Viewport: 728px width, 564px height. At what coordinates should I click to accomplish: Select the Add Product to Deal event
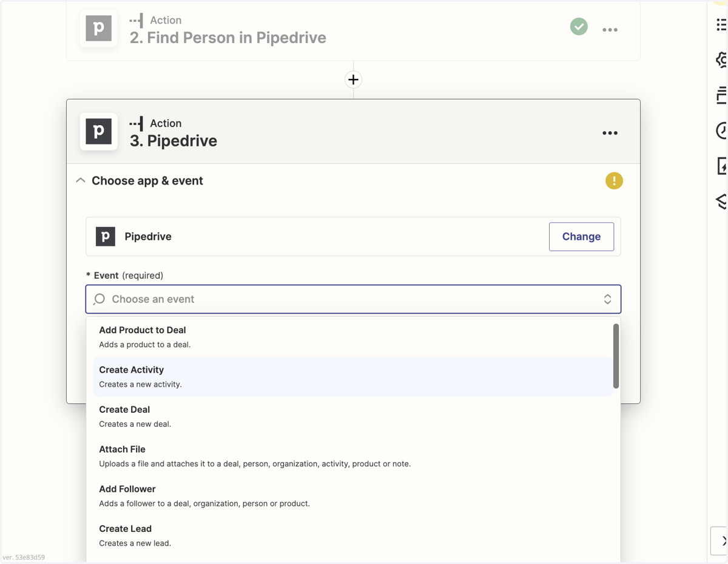point(353,337)
